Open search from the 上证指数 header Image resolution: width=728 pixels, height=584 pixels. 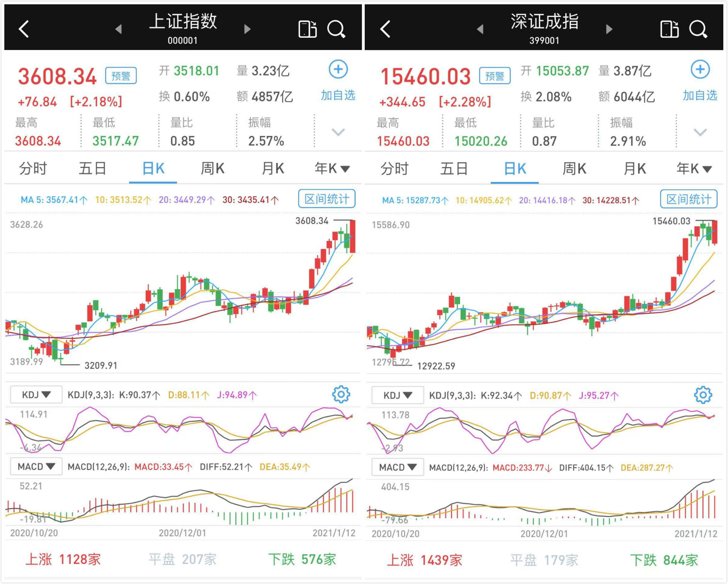point(336,29)
